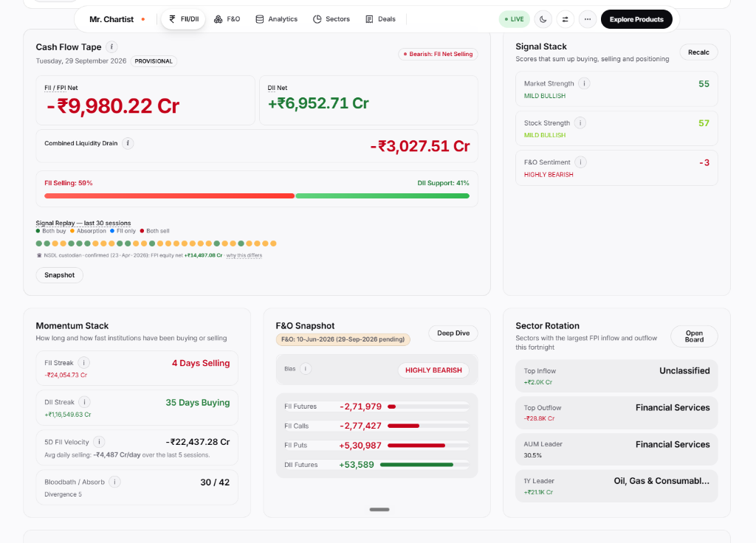The image size is (756, 543).
Task: Switch to the FII/DII tab
Action: (x=184, y=19)
